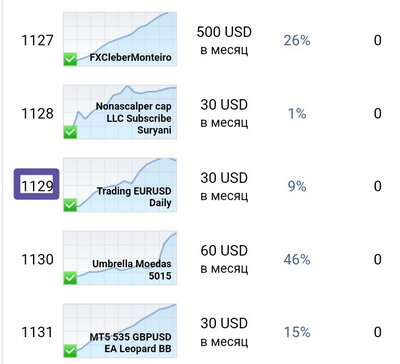
Task: Open Nonascalper cap LLC Subscribe Suryani signal
Action: 120,112
